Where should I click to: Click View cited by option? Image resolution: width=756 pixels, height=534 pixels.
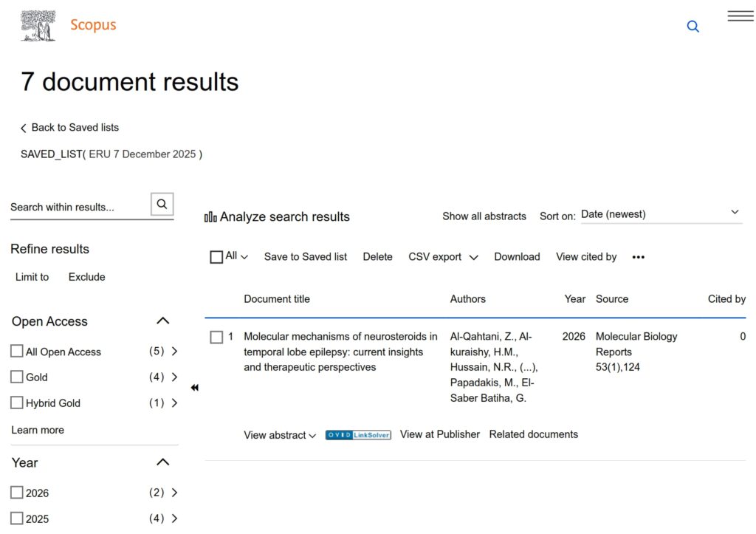[x=586, y=257]
